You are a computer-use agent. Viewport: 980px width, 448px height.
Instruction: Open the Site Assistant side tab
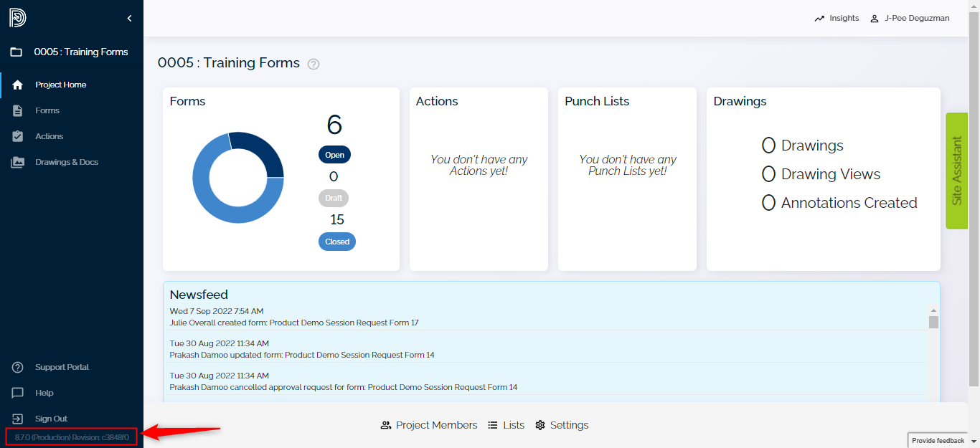[957, 171]
